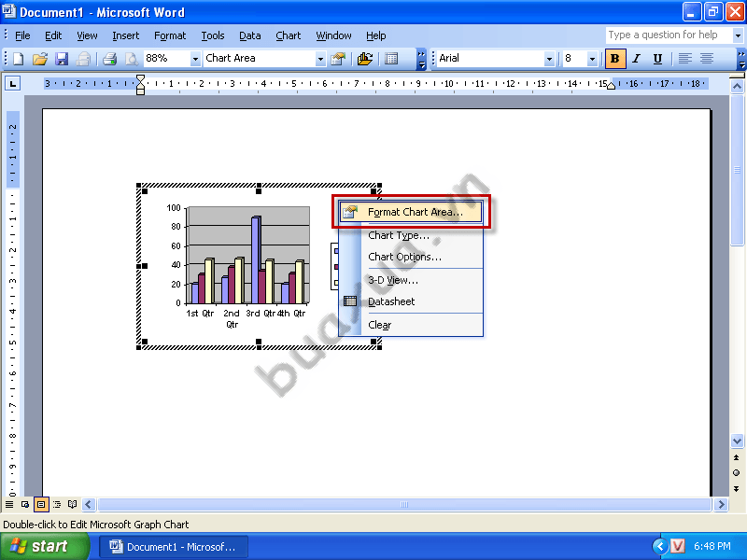Click the New Blank Document icon
Image resolution: width=747 pixels, height=560 pixels.
tap(18, 59)
